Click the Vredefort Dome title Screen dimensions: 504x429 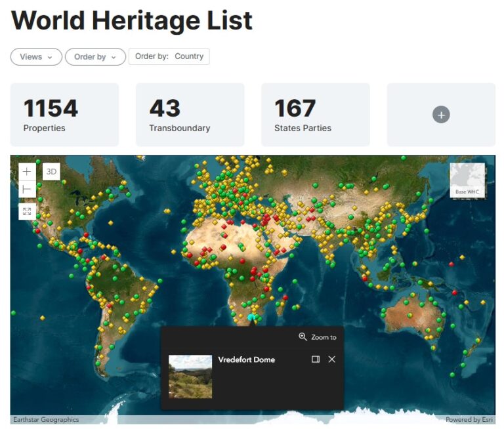(247, 359)
